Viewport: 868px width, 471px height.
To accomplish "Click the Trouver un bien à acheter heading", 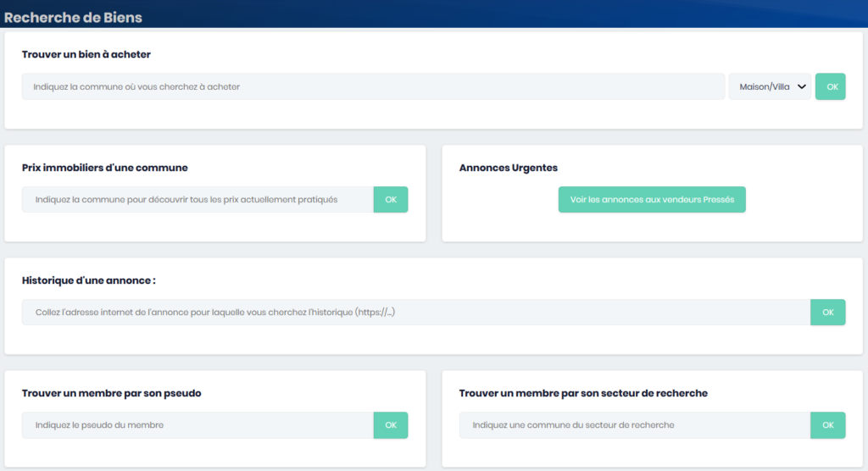I will coord(86,55).
